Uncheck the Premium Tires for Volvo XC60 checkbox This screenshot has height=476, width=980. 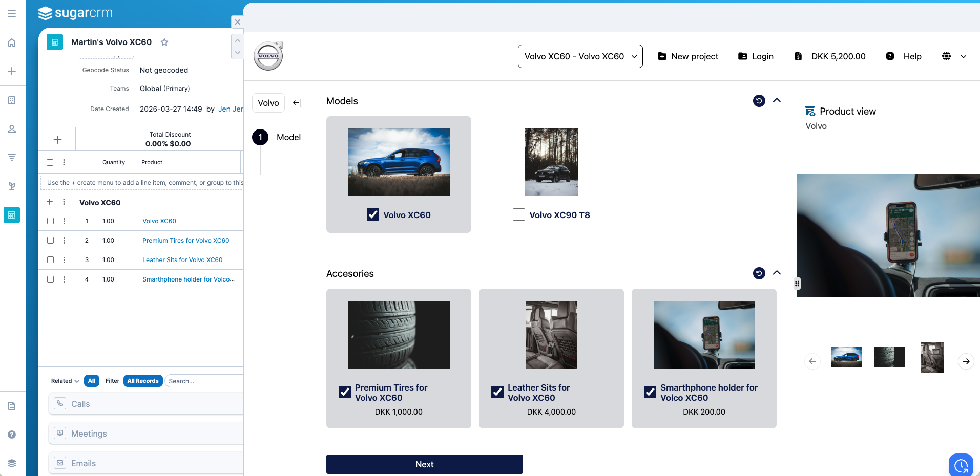point(345,392)
